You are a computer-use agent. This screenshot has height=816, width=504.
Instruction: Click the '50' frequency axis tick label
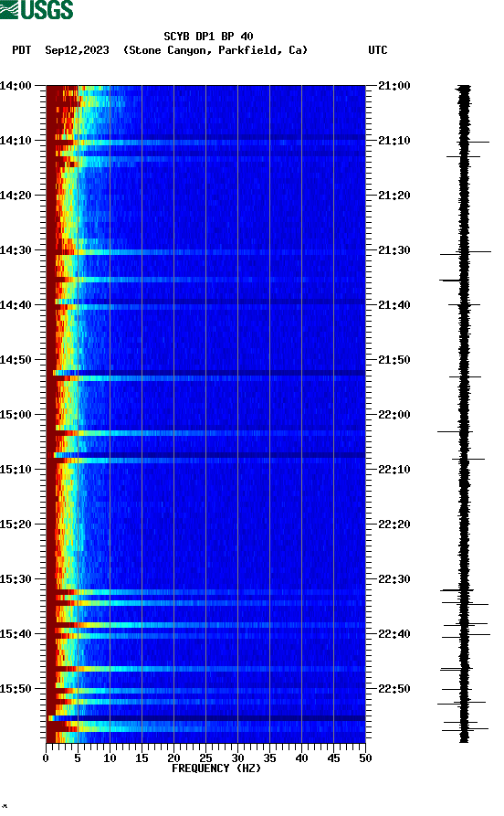(x=365, y=758)
